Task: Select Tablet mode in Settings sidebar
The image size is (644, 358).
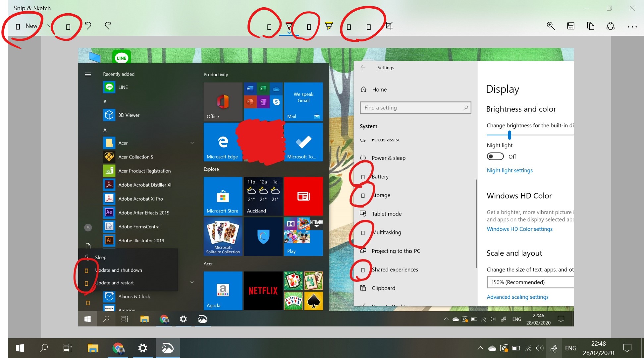Action: (415, 214)
